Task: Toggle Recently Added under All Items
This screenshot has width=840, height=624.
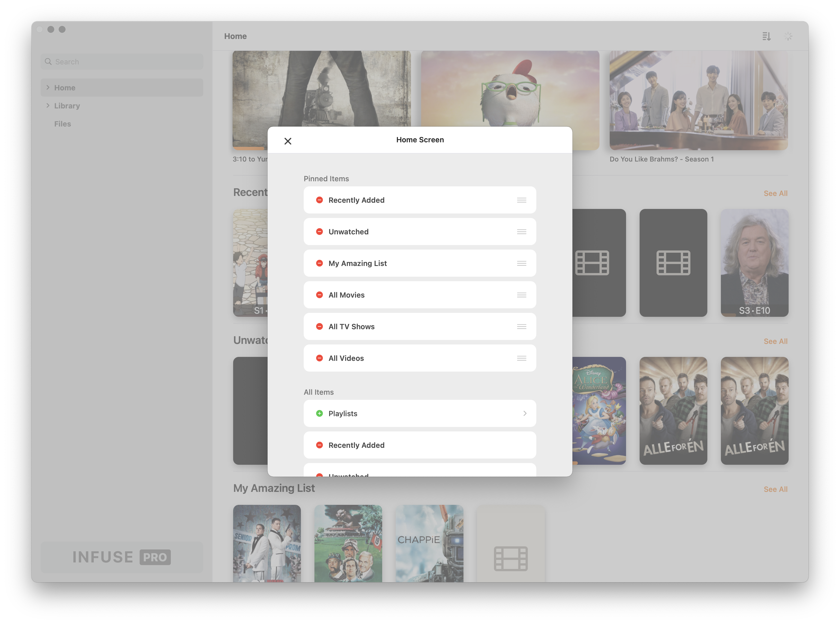Action: click(x=320, y=445)
